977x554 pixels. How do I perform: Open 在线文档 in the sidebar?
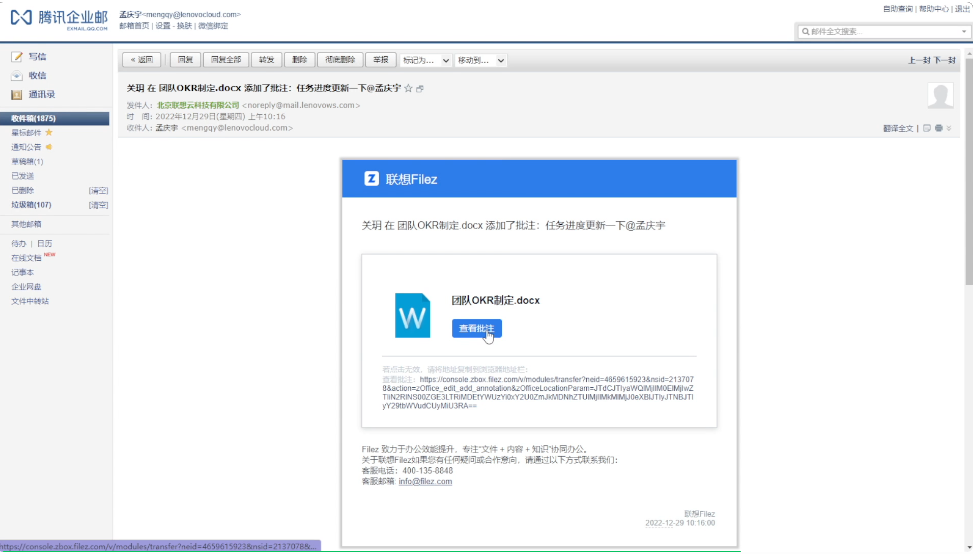point(26,258)
